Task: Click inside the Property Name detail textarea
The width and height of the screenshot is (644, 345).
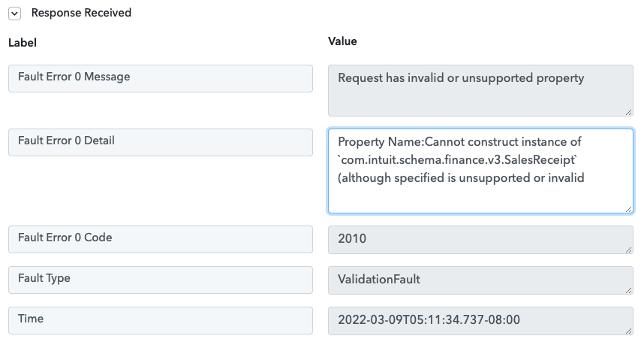Action: [x=480, y=171]
